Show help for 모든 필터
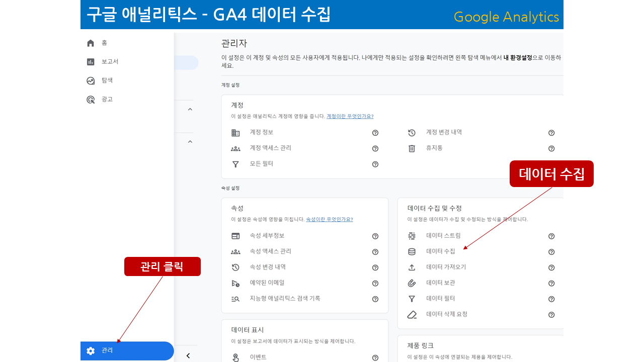 pos(375,164)
